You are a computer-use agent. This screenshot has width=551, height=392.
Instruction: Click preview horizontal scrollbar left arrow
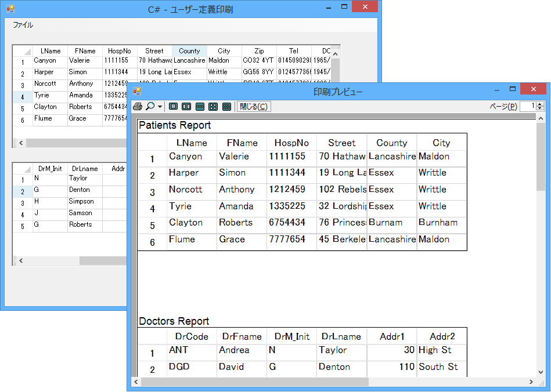point(136,382)
